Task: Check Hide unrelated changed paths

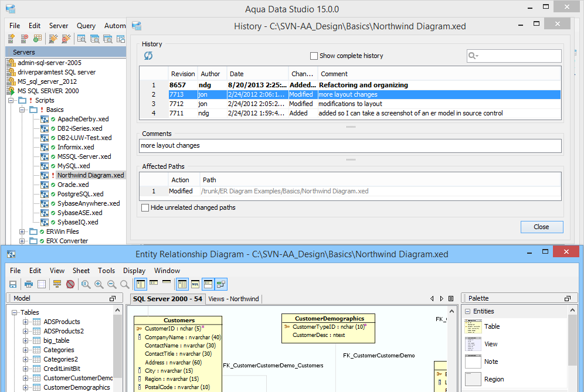Action: click(145, 208)
